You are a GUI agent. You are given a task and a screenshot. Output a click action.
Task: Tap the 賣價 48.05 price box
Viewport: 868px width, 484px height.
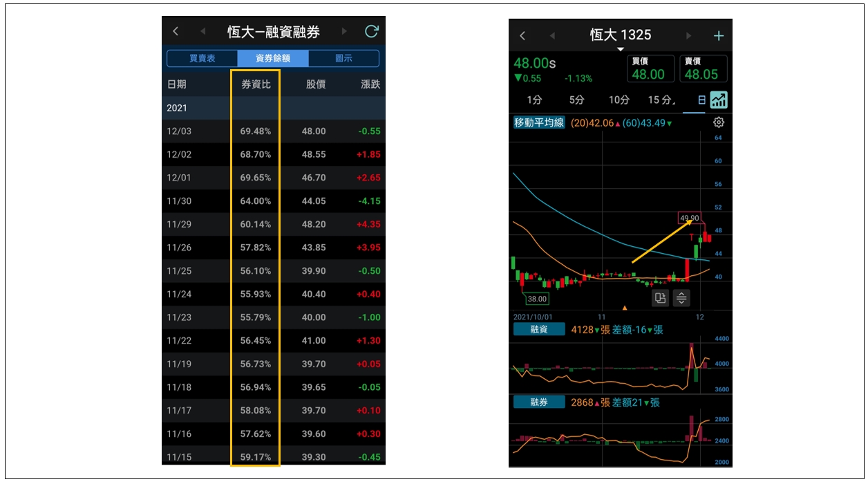pyautogui.click(x=703, y=69)
